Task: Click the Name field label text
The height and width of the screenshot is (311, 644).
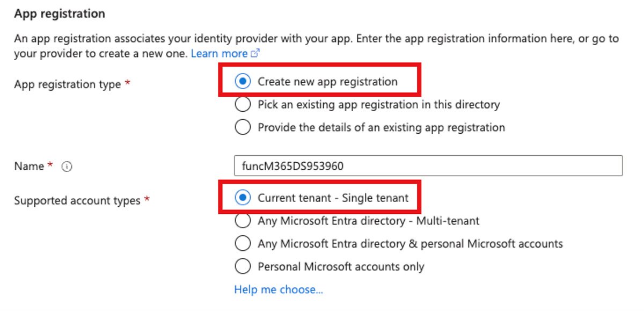Action: pyautogui.click(x=29, y=167)
